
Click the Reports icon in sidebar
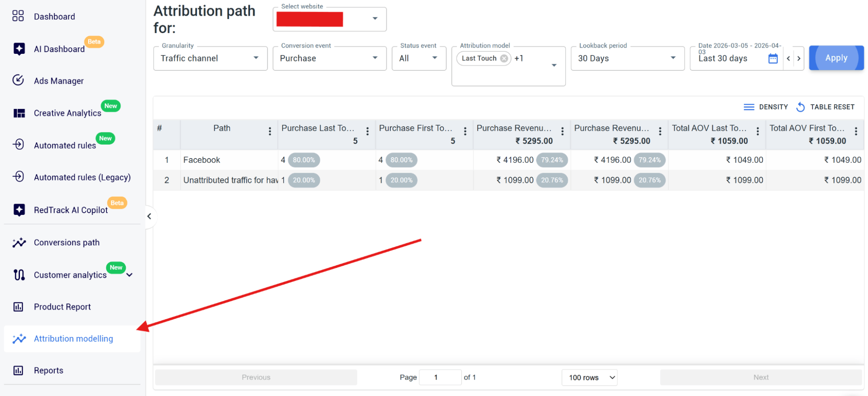pos(18,370)
